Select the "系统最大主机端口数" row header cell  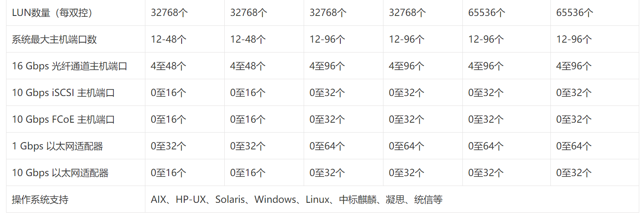tap(54, 39)
